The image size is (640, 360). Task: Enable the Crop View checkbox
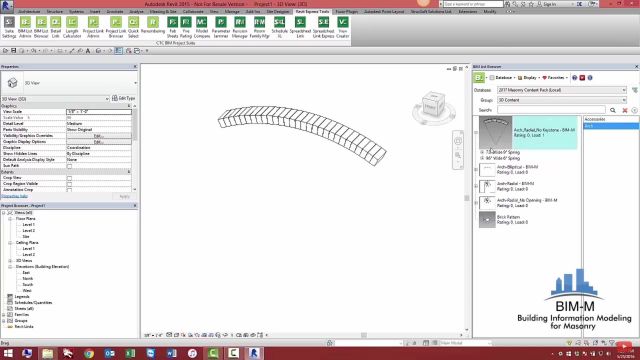click(69, 178)
